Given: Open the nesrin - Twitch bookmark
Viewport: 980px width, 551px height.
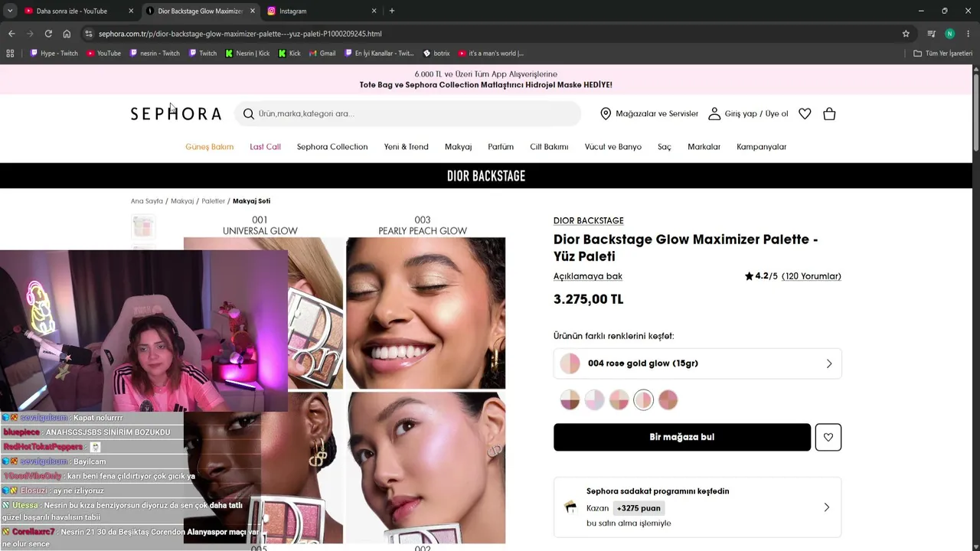Looking at the screenshot, I should 155,54.
